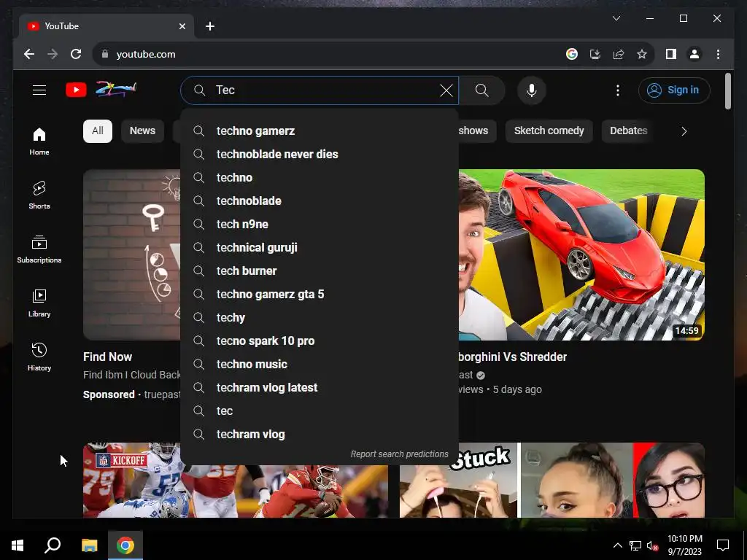Close the YouTube tab
Viewport: 747px width, 560px height.
click(182, 26)
